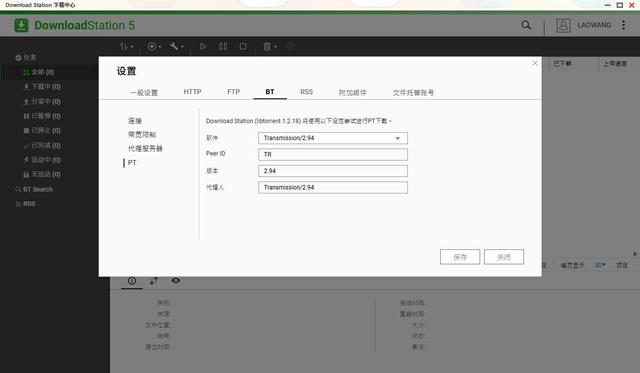Open the three-dot more options menu

623,25
